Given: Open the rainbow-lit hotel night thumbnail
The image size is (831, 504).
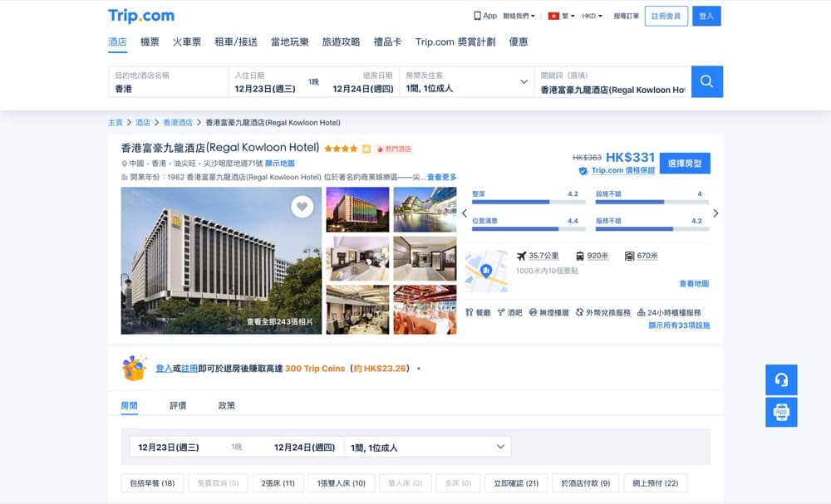Looking at the screenshot, I should [x=357, y=209].
